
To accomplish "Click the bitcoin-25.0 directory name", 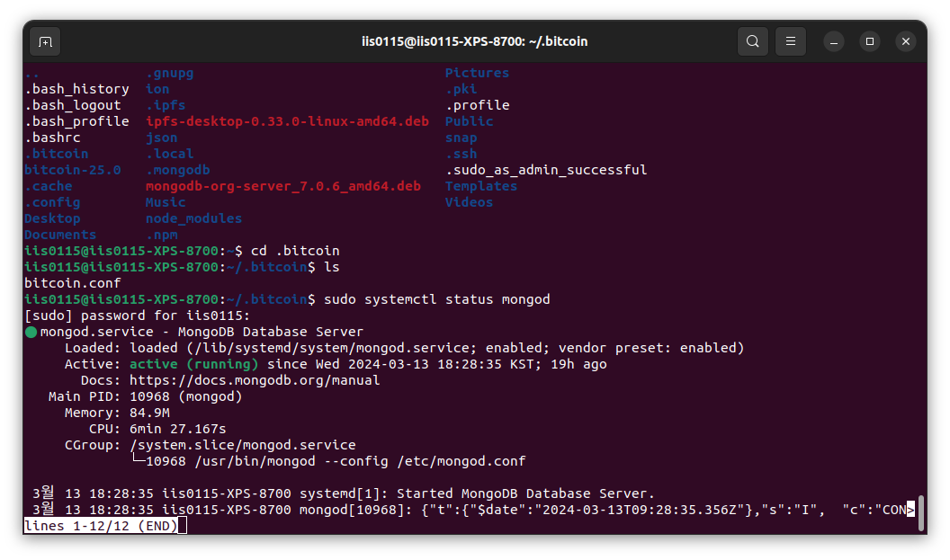I will click(73, 170).
